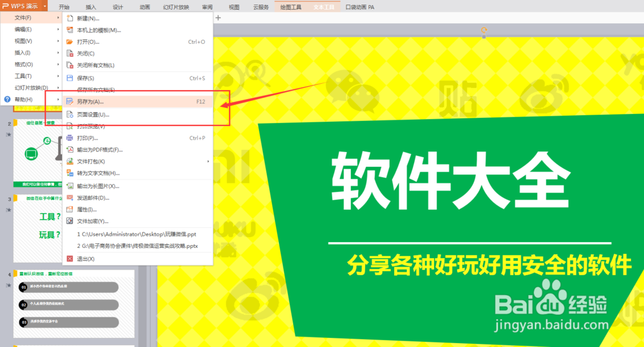Click the 页面设置(U) page setup icon

tap(70, 115)
